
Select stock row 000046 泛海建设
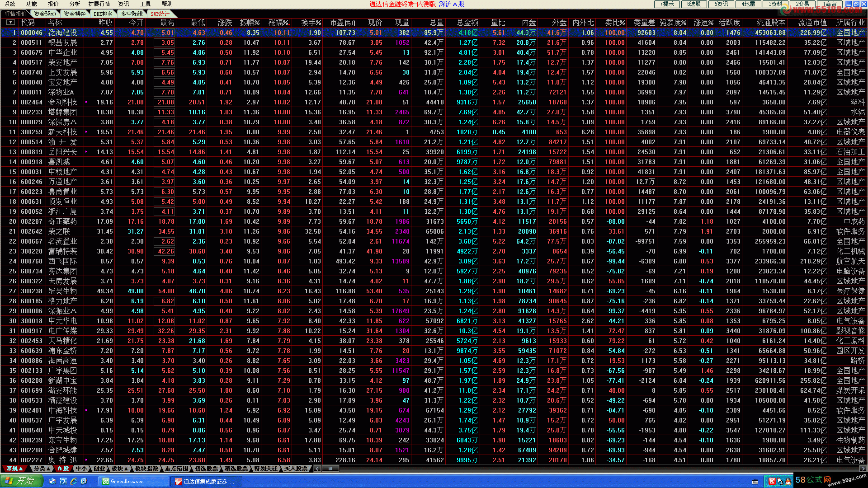(x=434, y=33)
